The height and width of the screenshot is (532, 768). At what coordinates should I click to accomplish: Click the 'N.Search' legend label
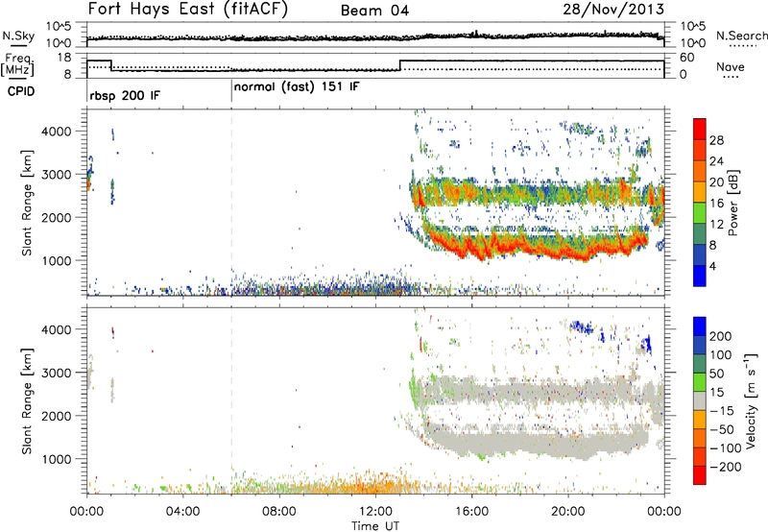click(741, 36)
